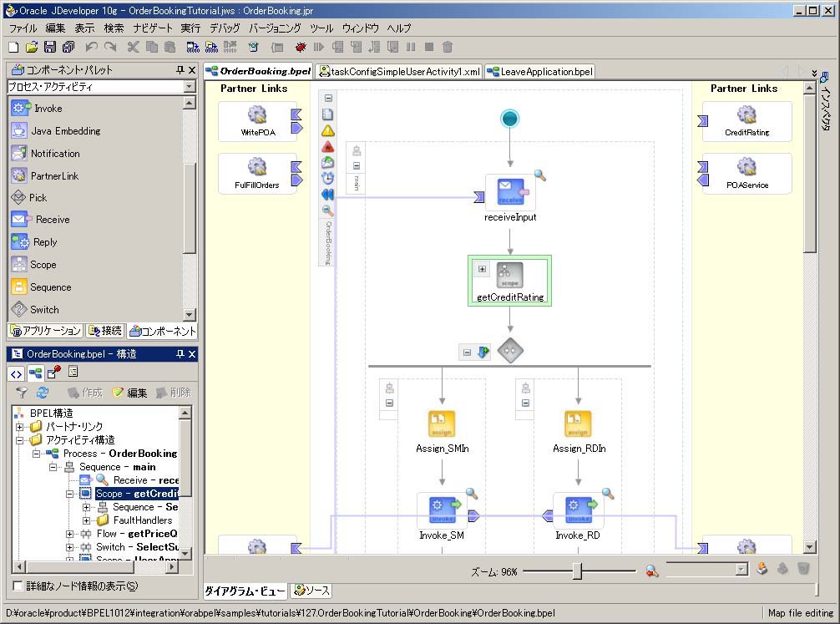Click the Redo toolbar icon
The width and height of the screenshot is (840, 624).
point(110,47)
